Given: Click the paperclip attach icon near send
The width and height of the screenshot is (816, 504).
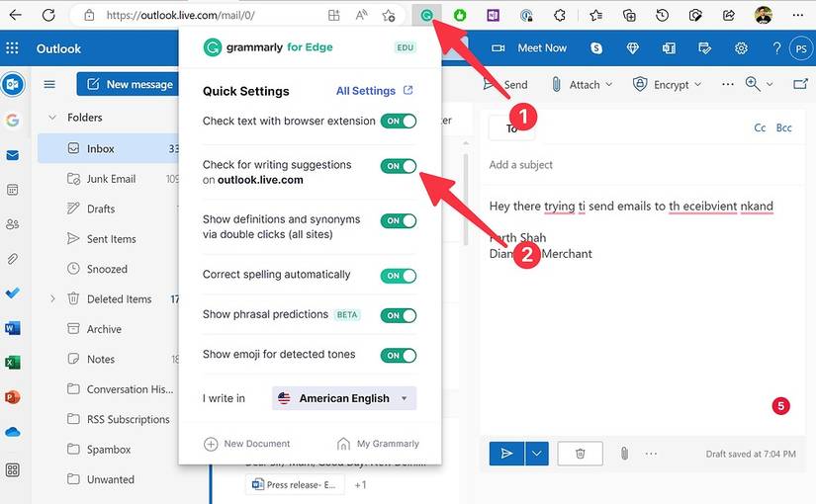Looking at the screenshot, I should point(625,454).
